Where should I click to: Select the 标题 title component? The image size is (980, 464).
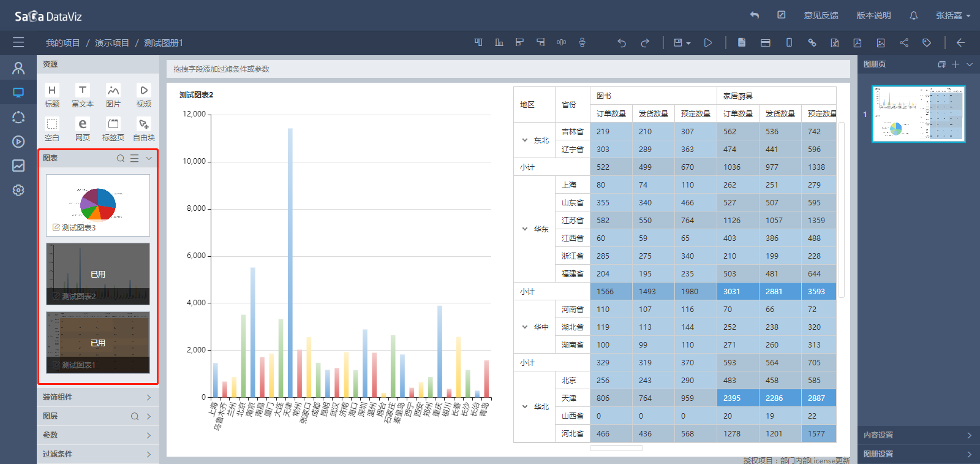coord(52,96)
